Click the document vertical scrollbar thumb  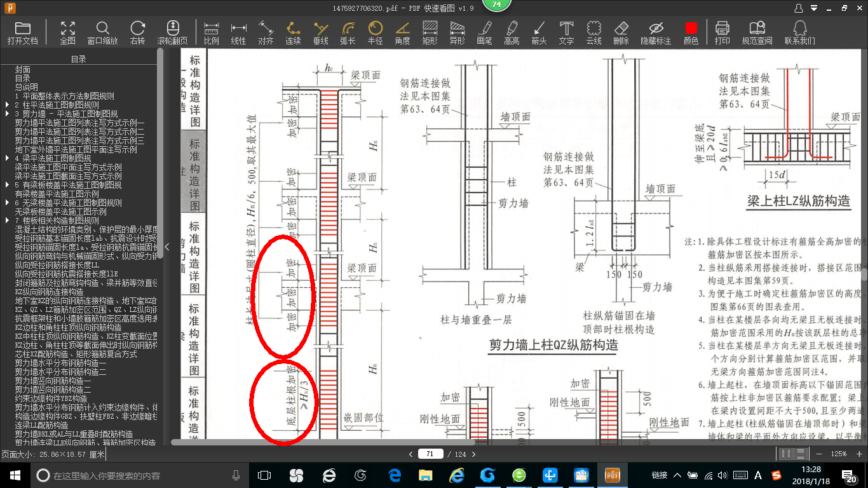(x=864, y=274)
